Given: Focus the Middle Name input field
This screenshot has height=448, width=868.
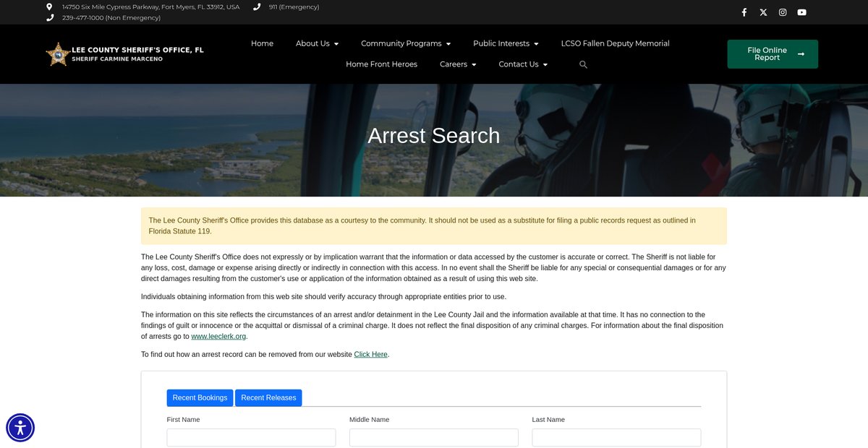Looking at the screenshot, I should point(434,438).
